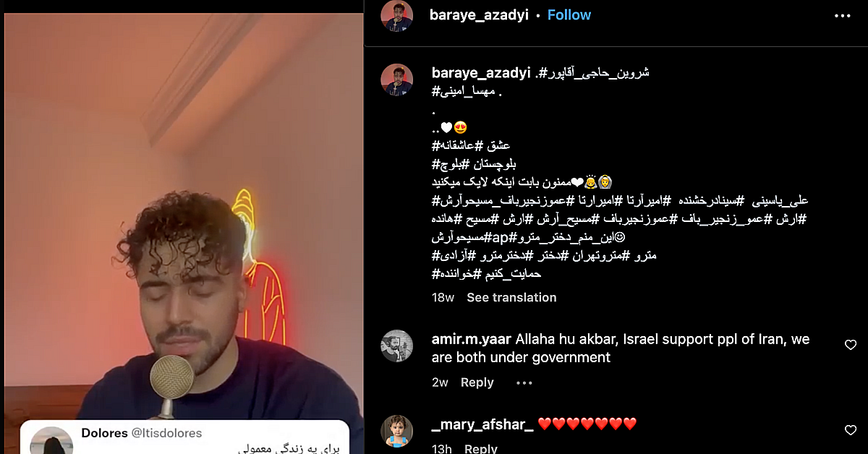Reply to _mary_afshar_'s comment
The width and height of the screenshot is (868, 454).
click(481, 448)
